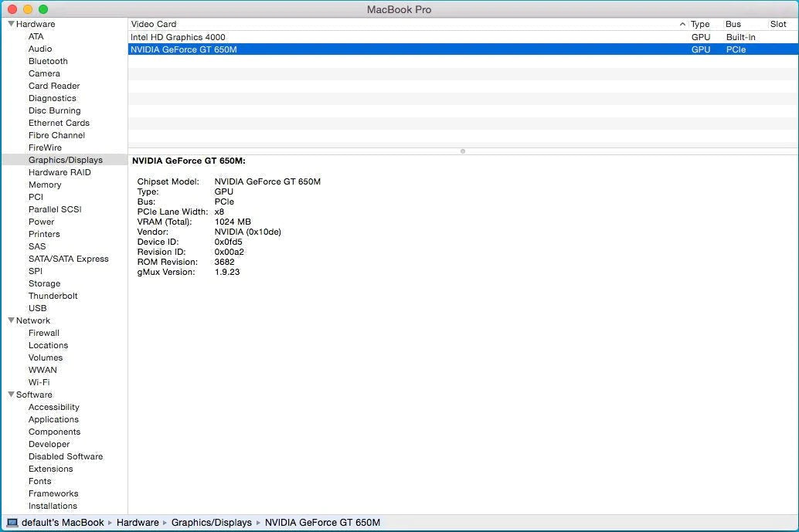Image resolution: width=799 pixels, height=532 pixels.
Task: Open Applications under Software
Action: 53,419
